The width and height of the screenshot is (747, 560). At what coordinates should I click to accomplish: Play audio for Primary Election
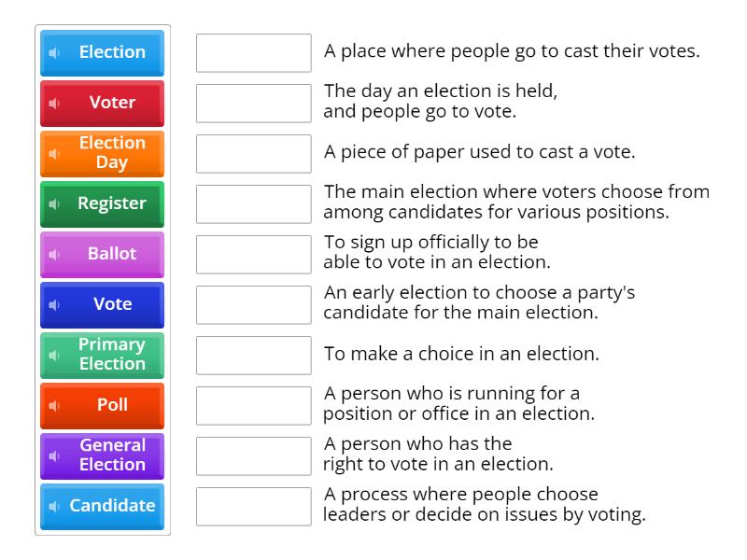pos(55,355)
